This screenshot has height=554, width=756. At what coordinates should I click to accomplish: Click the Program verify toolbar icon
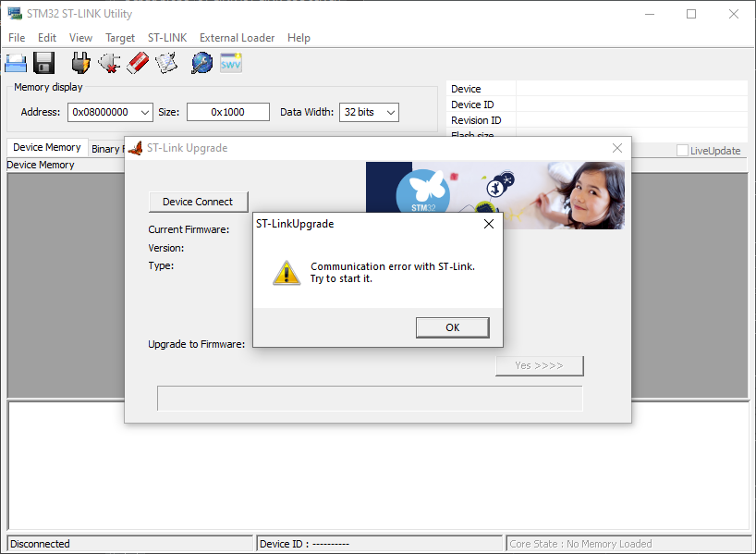[166, 63]
